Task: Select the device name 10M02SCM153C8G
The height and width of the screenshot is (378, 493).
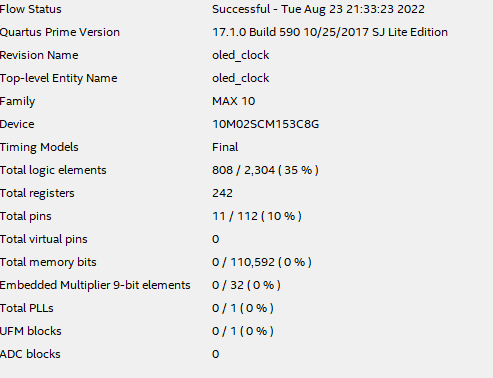Action: [265, 124]
